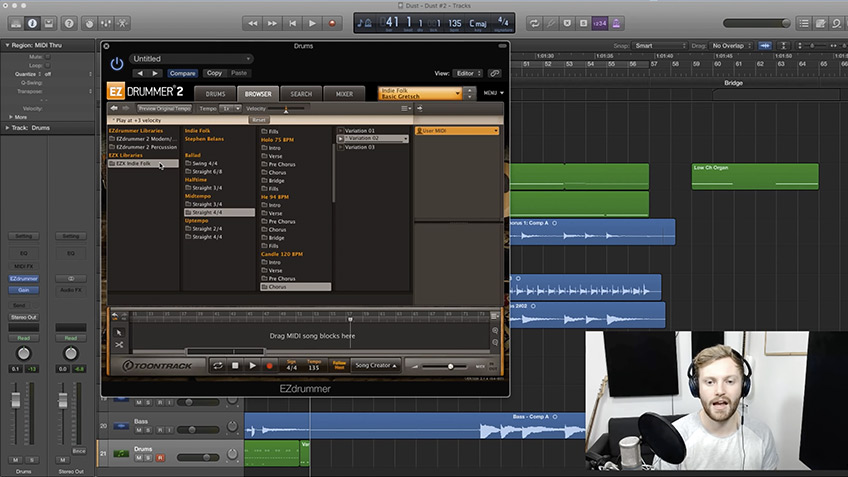Toggle the plug-in power bypass button

pos(117,64)
